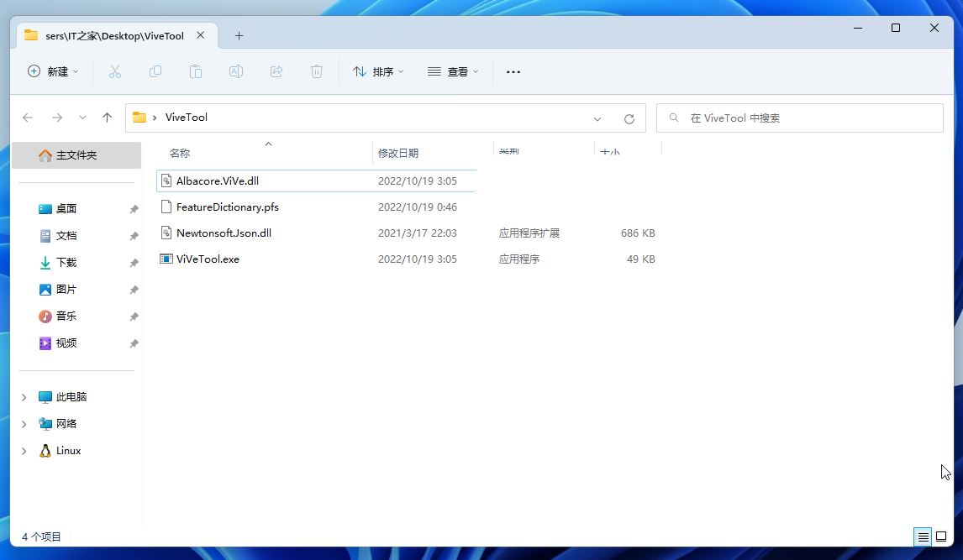Image resolution: width=963 pixels, height=560 pixels.
Task: Click the Share icon in toolbar
Action: [276, 72]
